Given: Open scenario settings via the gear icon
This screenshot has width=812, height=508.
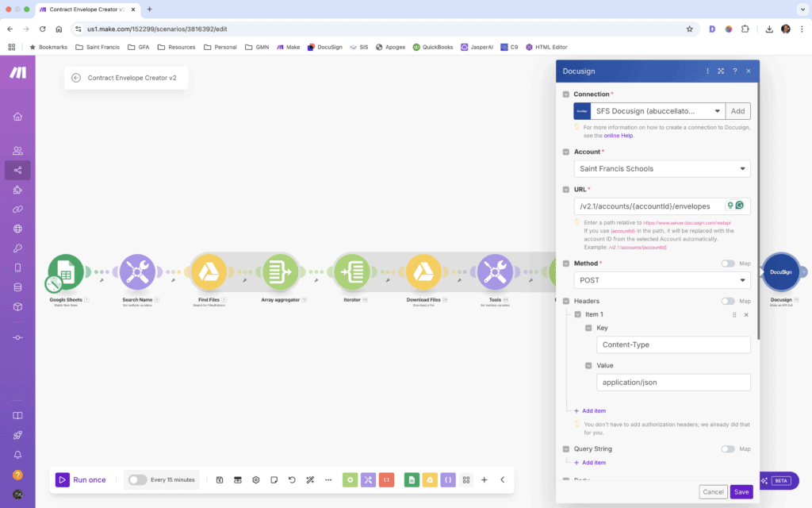Looking at the screenshot, I should coord(255,479).
